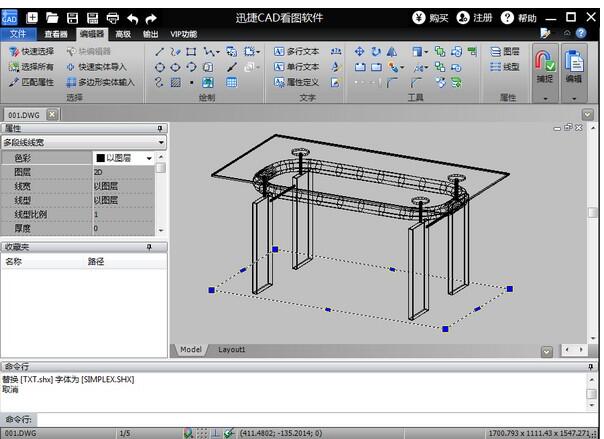Click the Undo arrow
Viewport: 604px width, 439px height.
pyautogui.click(x=133, y=18)
